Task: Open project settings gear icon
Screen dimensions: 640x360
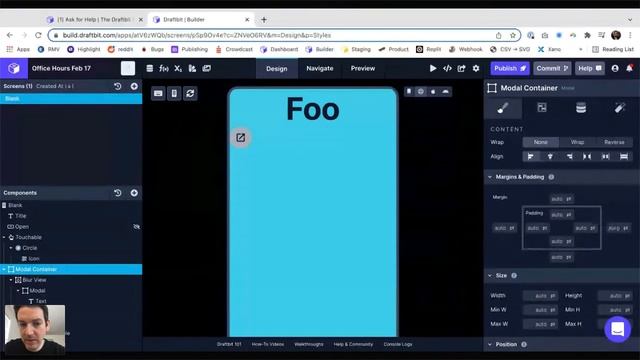Action: [476, 69]
